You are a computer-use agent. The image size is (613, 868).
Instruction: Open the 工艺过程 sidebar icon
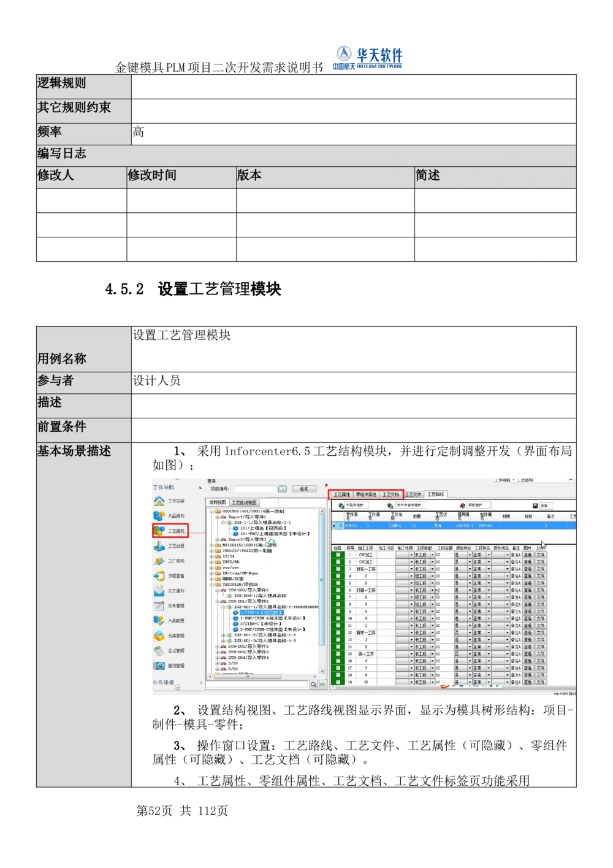pos(159,547)
